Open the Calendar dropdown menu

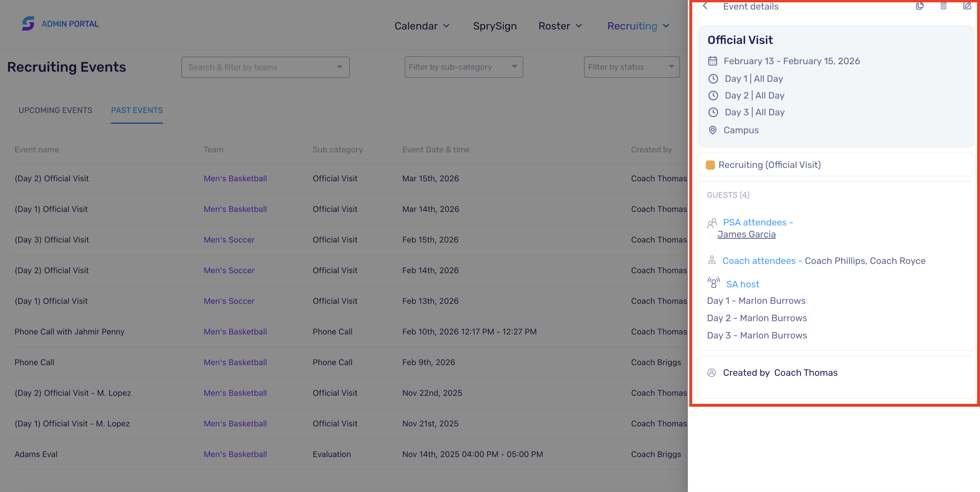coord(422,26)
